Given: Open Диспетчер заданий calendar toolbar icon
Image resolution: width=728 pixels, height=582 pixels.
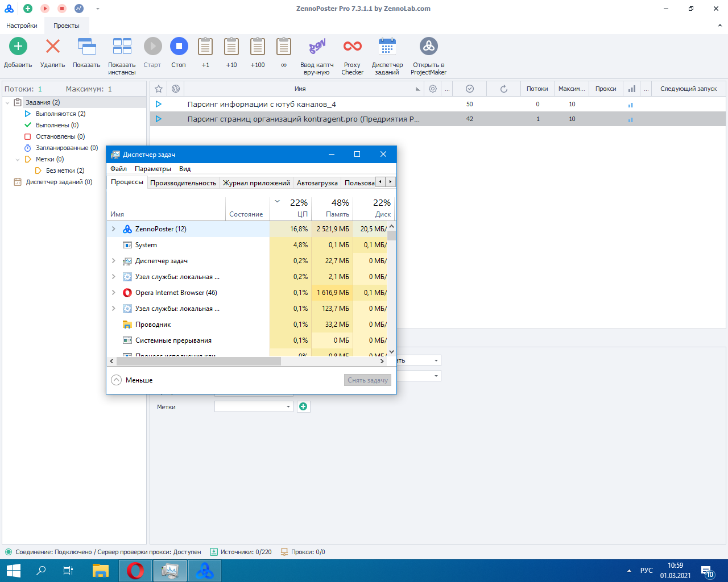Looking at the screenshot, I should (x=387, y=46).
